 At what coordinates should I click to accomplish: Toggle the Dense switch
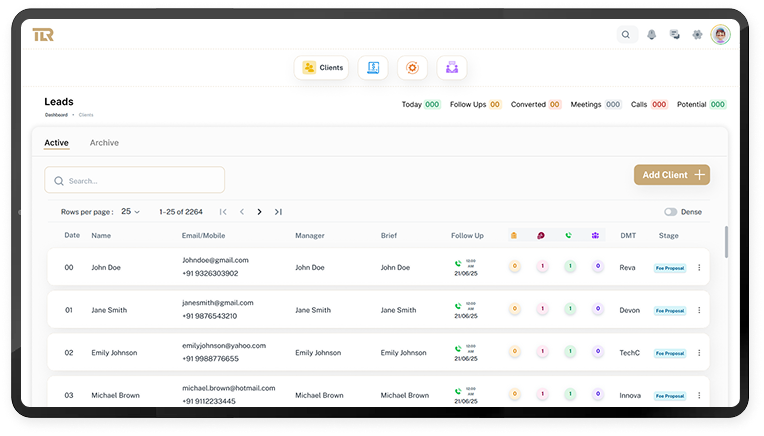(x=670, y=212)
